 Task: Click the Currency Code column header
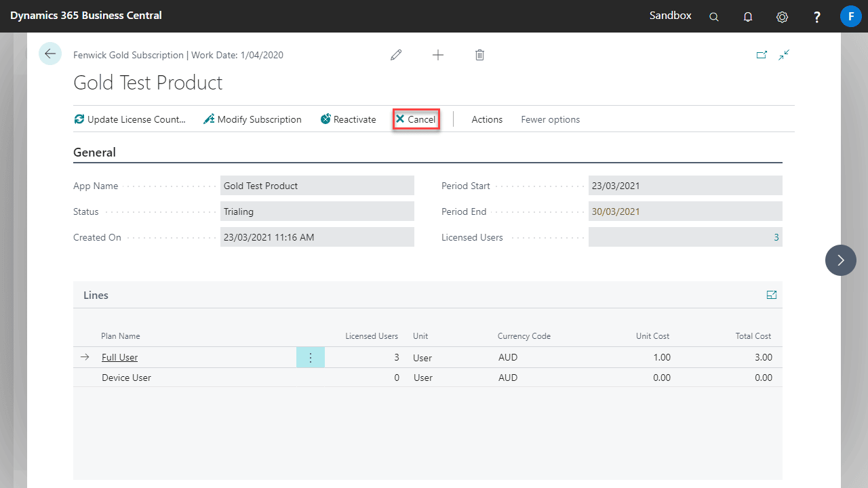(x=524, y=336)
